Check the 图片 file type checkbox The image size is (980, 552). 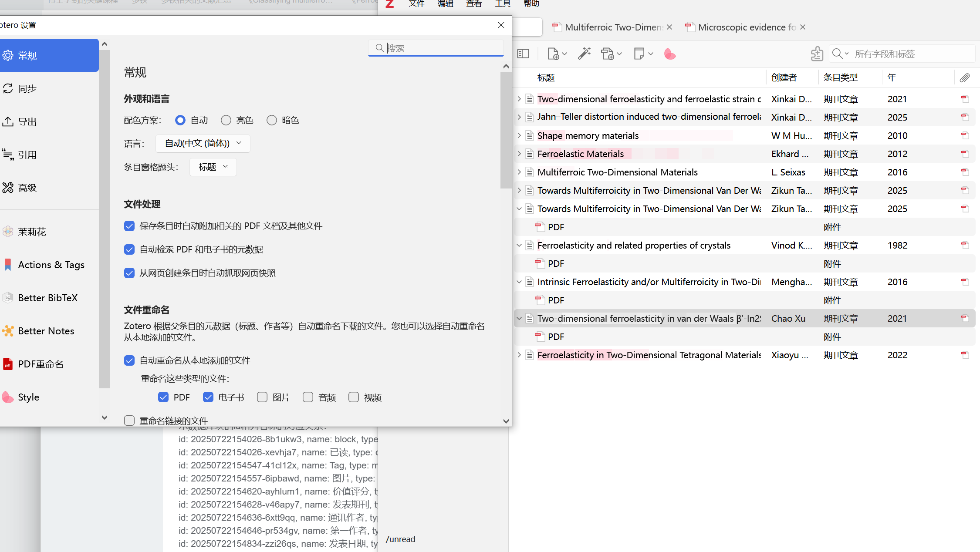(x=262, y=397)
